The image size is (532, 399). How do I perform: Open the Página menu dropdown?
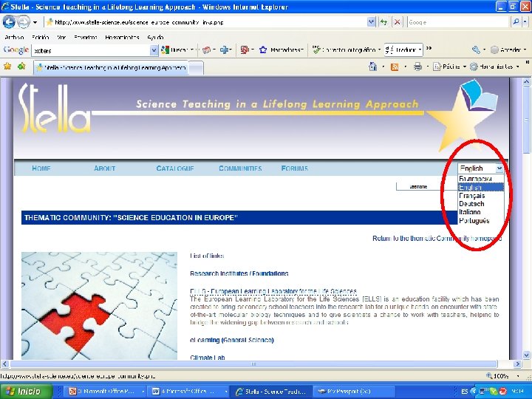(x=450, y=66)
